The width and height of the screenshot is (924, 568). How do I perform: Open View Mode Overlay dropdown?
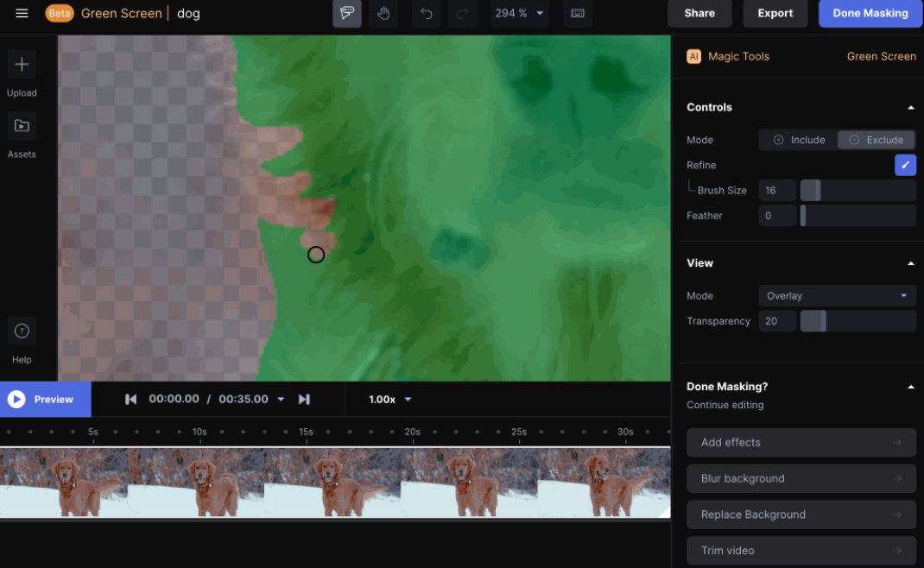[837, 296]
